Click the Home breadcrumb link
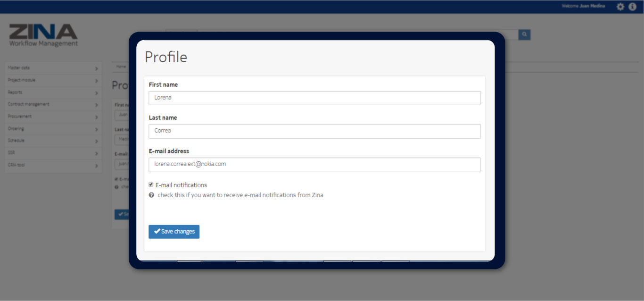Screen dimensions: 644x301 click(x=121, y=67)
